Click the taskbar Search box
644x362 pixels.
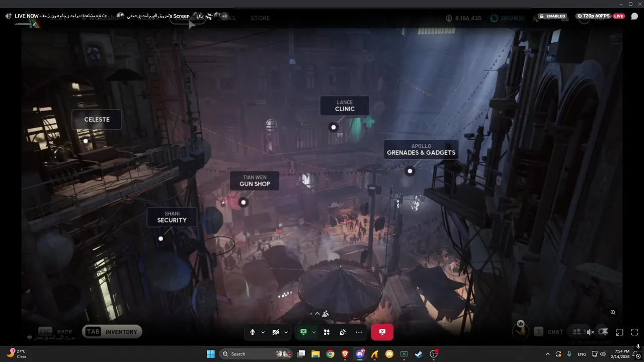(257, 354)
